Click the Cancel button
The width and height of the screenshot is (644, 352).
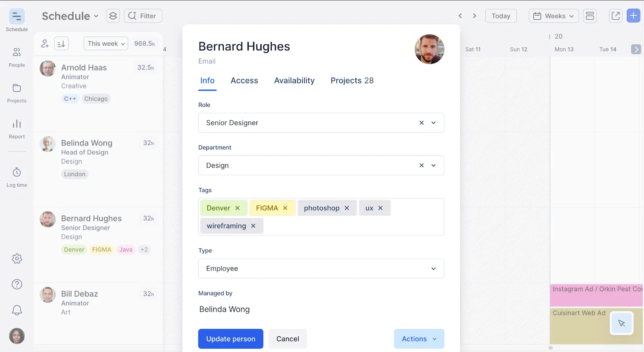tap(288, 339)
